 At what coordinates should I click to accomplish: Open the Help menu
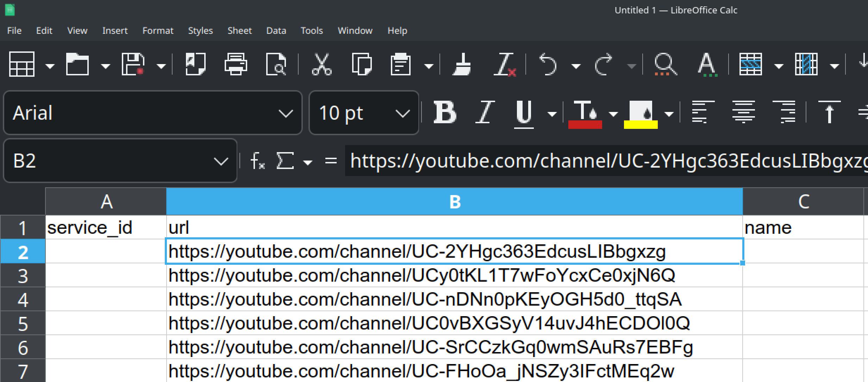coord(397,31)
